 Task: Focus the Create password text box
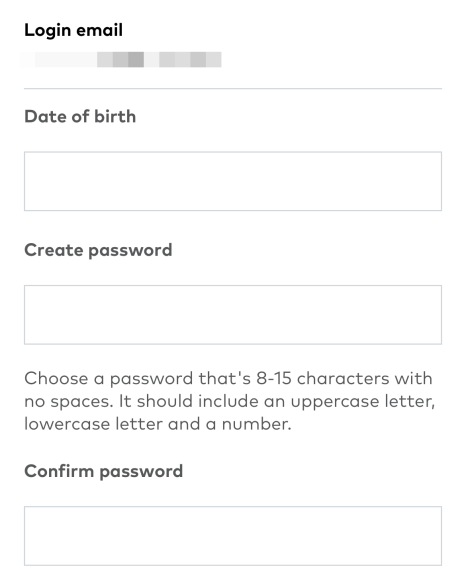(233, 315)
